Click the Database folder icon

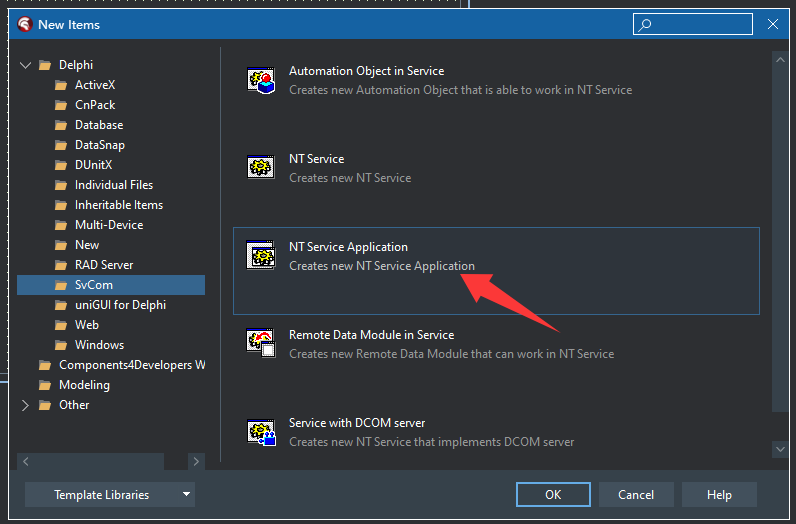click(61, 125)
